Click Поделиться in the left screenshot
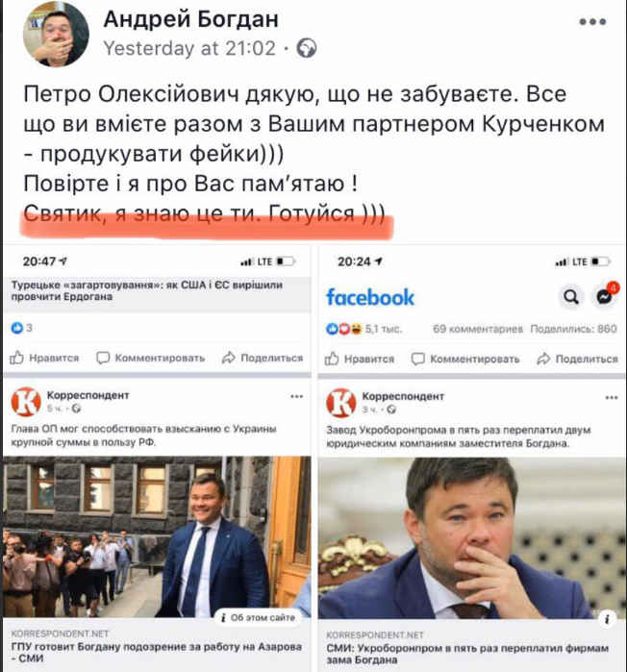627x672 pixels. point(263,358)
